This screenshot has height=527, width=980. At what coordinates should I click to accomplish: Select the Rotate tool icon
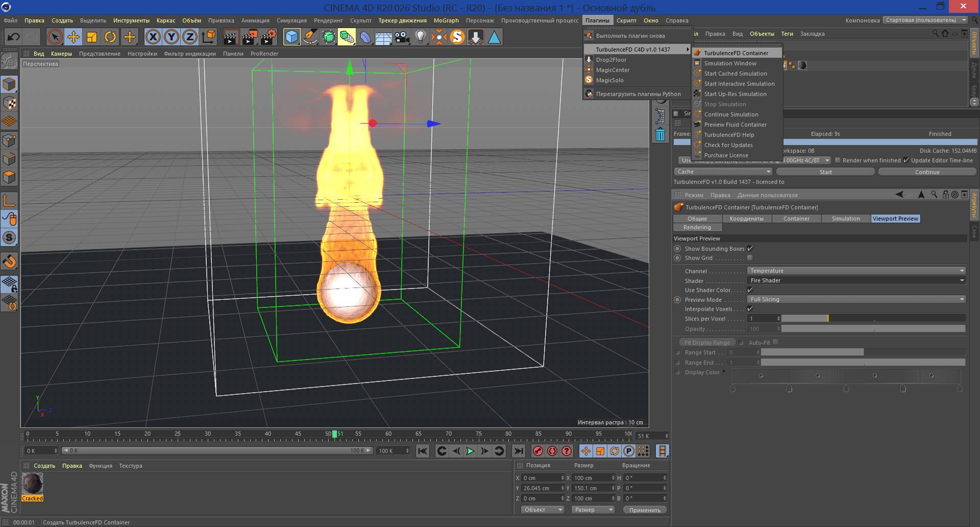click(x=110, y=37)
